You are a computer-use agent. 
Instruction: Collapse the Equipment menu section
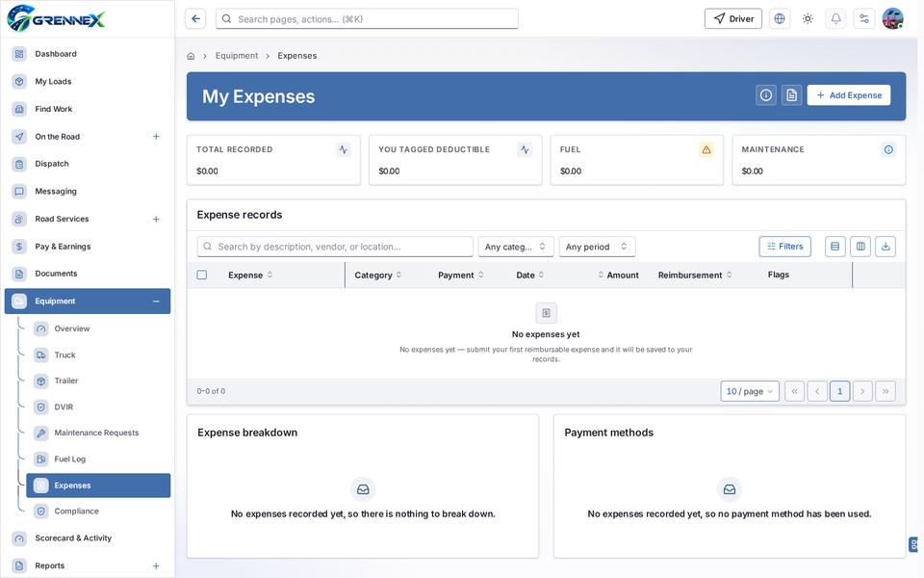[x=156, y=302]
